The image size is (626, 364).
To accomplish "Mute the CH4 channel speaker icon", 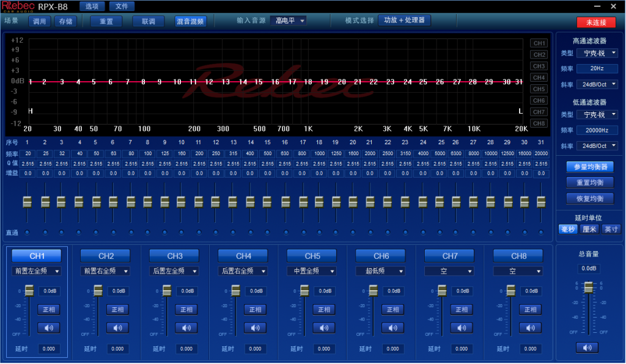I will [x=255, y=328].
